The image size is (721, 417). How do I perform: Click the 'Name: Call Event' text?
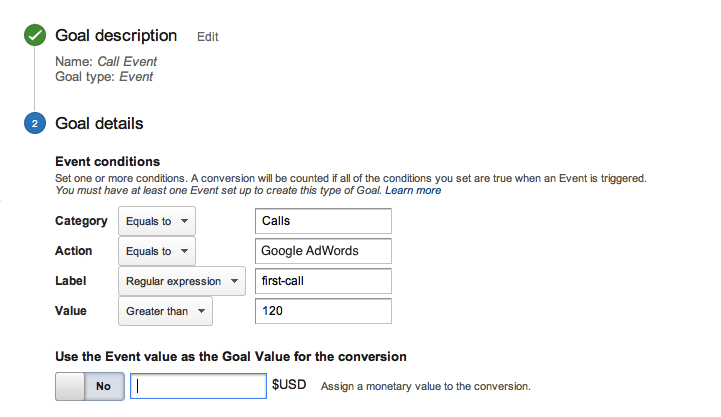click(x=105, y=61)
